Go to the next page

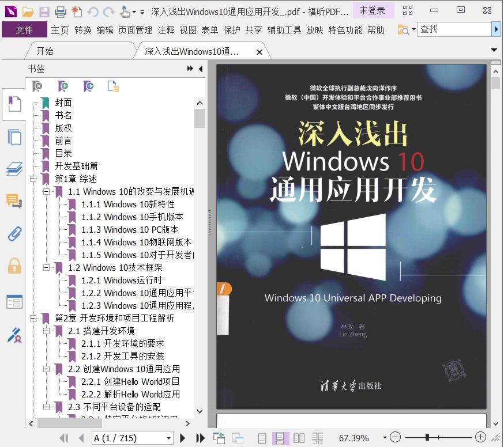click(x=183, y=438)
